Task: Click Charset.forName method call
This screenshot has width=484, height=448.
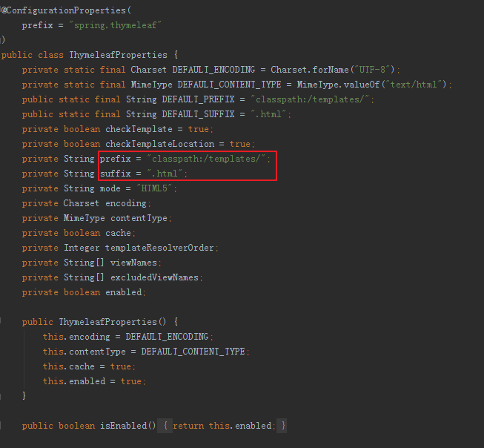Action: coord(310,70)
